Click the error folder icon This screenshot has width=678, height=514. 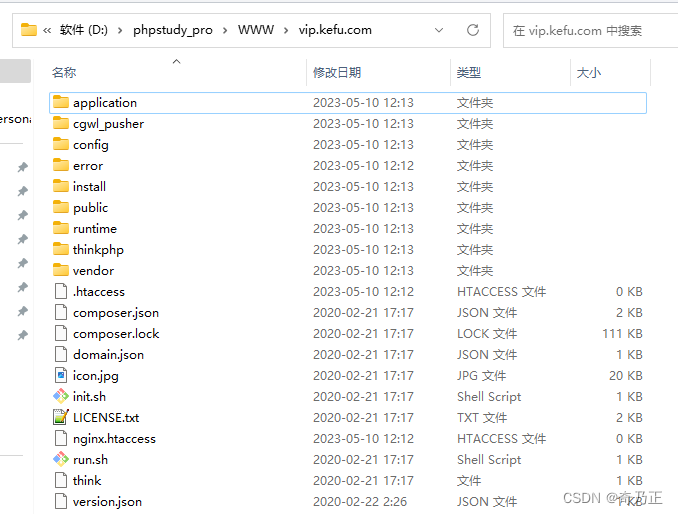point(61,166)
